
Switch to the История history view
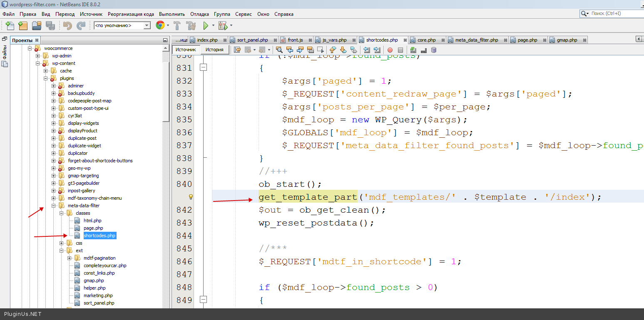click(214, 50)
